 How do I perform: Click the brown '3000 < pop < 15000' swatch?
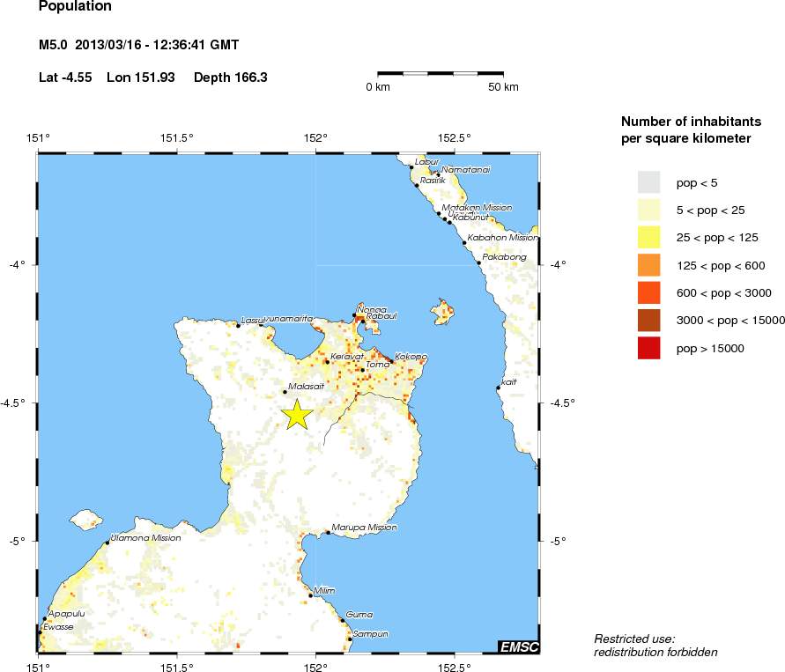click(x=648, y=321)
